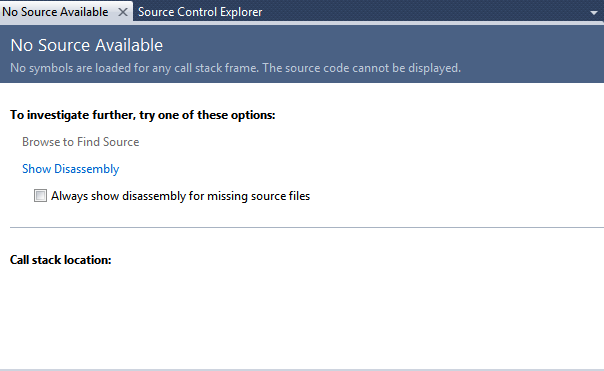Open the document tab list dropdown arrow
This screenshot has width=604, height=371.
tap(594, 13)
